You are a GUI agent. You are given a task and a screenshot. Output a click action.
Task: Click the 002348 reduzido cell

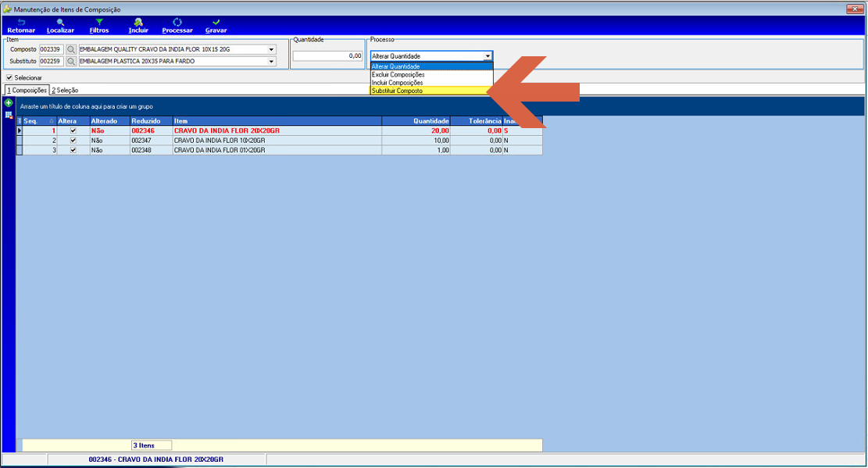pyautogui.click(x=151, y=150)
